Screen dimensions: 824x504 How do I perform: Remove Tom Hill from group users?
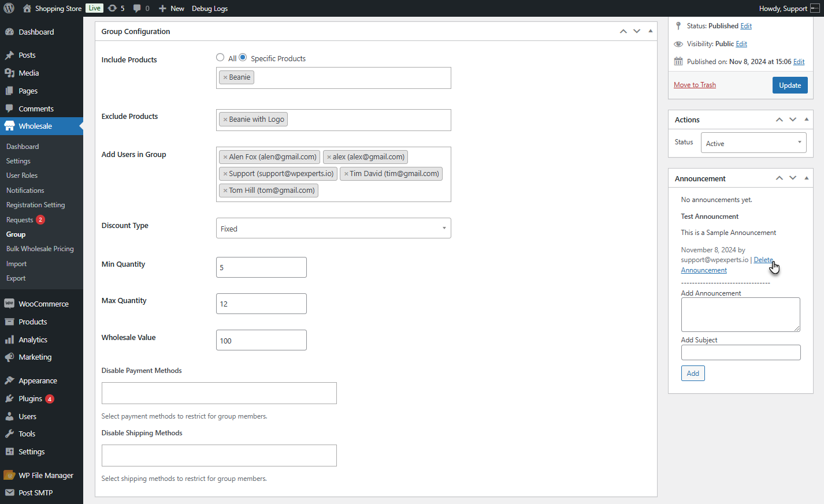pos(225,191)
